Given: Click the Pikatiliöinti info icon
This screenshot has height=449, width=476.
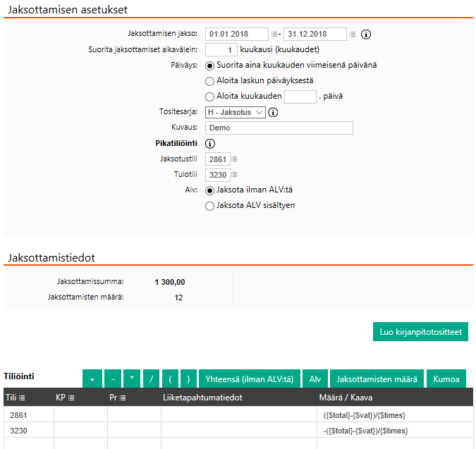Looking at the screenshot, I should 210,144.
